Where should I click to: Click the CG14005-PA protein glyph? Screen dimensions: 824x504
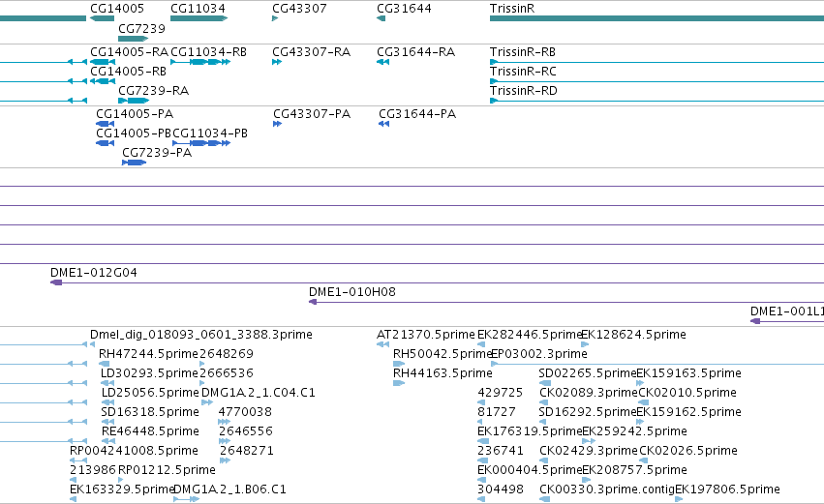[106, 124]
